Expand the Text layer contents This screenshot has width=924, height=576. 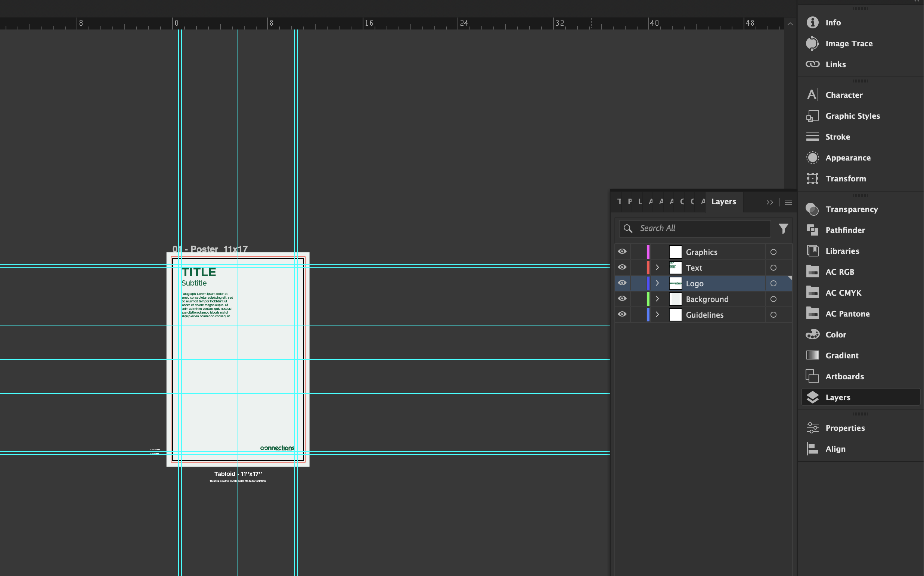pos(657,267)
